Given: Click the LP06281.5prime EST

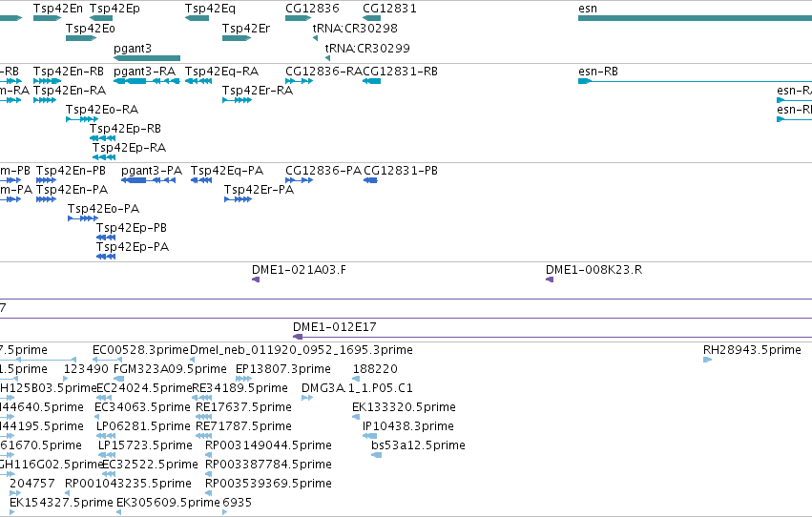Looking at the screenshot, I should pyautogui.click(x=106, y=436).
